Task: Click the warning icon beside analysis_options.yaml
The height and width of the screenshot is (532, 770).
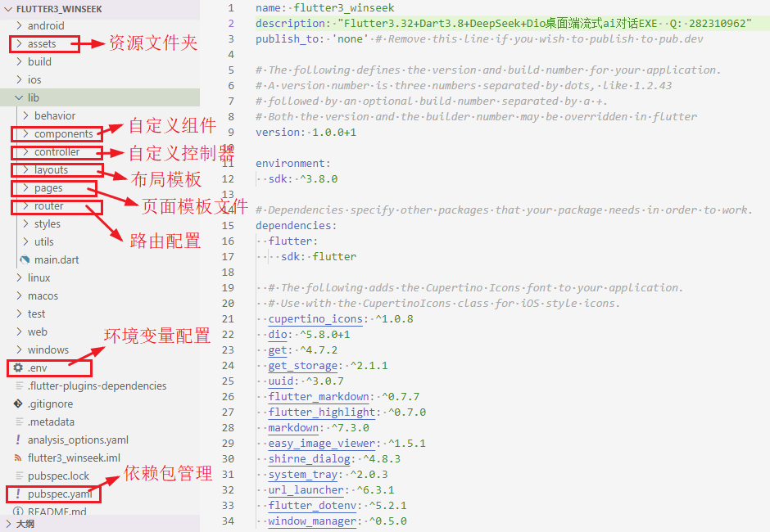Action: [18, 440]
